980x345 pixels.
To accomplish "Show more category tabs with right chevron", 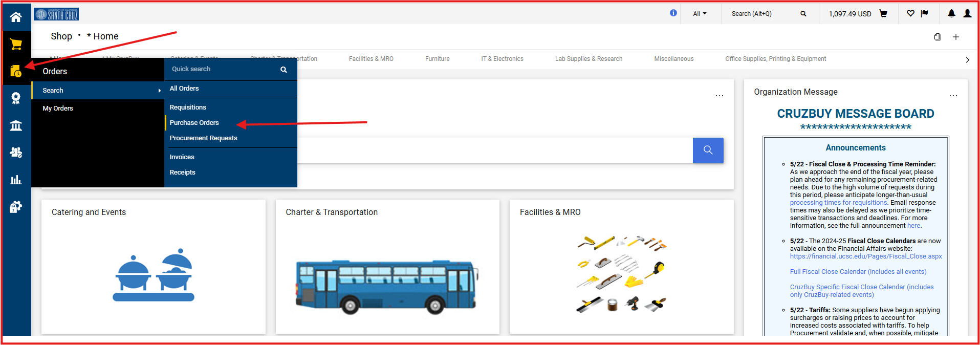I will tap(967, 60).
